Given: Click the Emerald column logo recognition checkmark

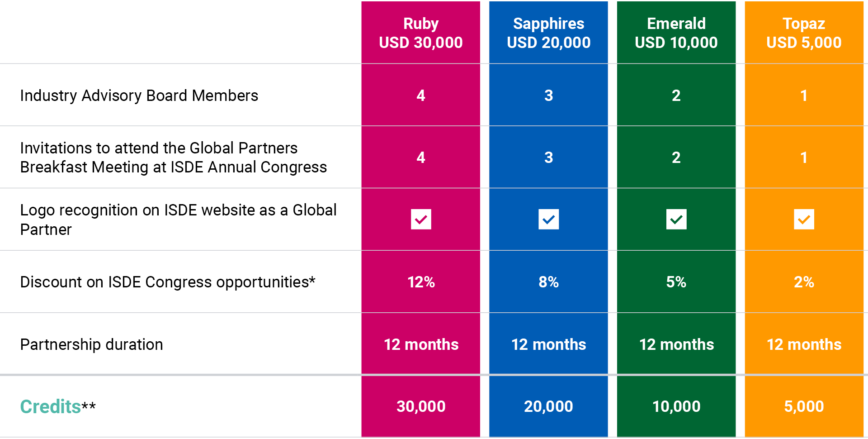Looking at the screenshot, I should [x=676, y=219].
